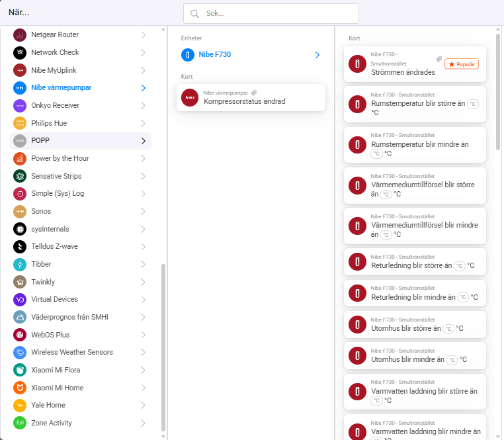Click the search magnifier icon
This screenshot has width=504, height=440.
click(194, 13)
